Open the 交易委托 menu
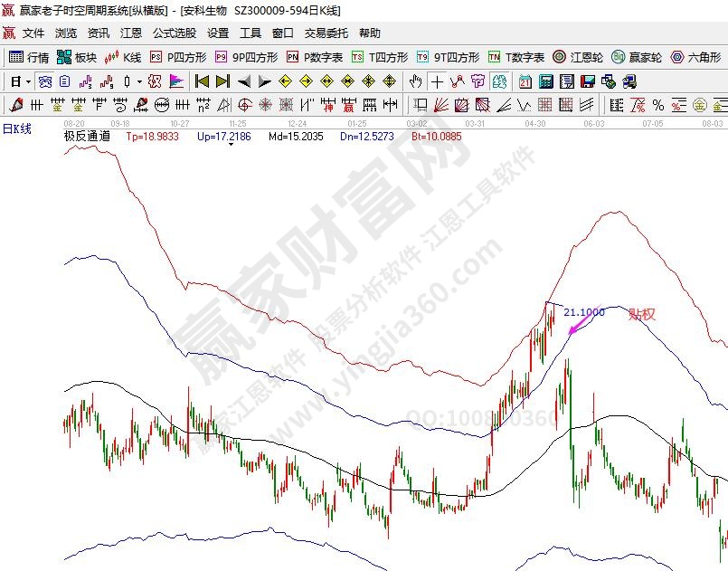Viewport: 728px width, 571px height. [x=326, y=33]
